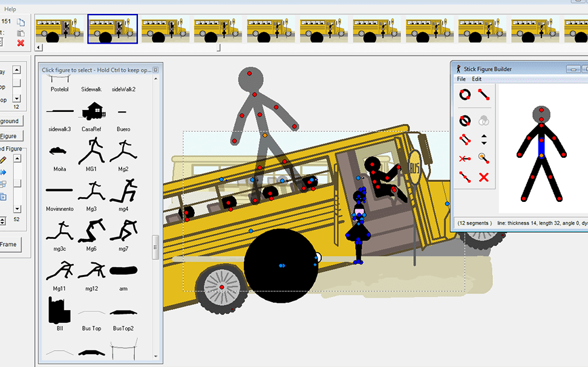Select the Add Line tool in Stick Figure Builder
588x367 pixels.
click(x=483, y=95)
